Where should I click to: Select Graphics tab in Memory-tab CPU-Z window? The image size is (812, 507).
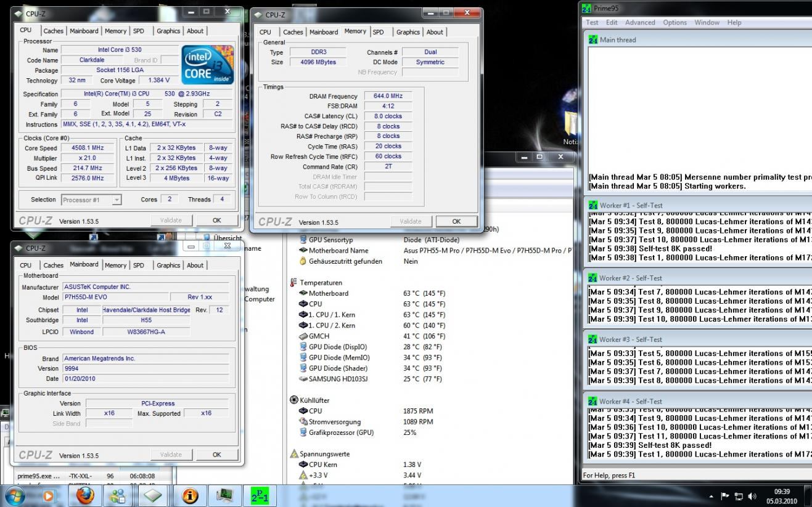click(408, 32)
